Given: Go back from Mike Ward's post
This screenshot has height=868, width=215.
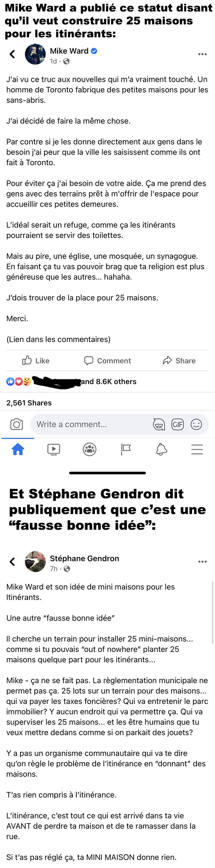Looking at the screenshot, I should 12,54.
